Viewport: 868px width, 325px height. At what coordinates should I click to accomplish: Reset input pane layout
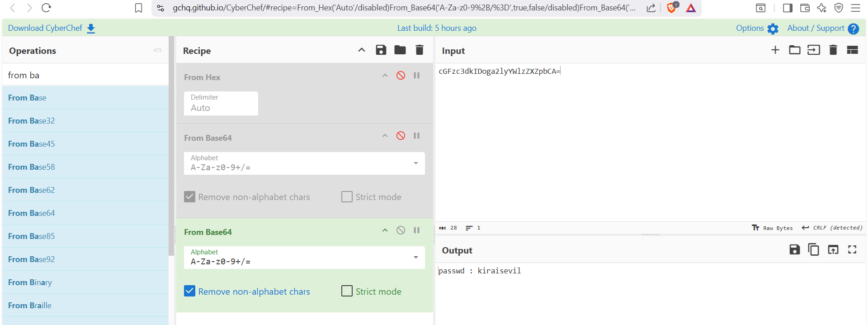[852, 50]
